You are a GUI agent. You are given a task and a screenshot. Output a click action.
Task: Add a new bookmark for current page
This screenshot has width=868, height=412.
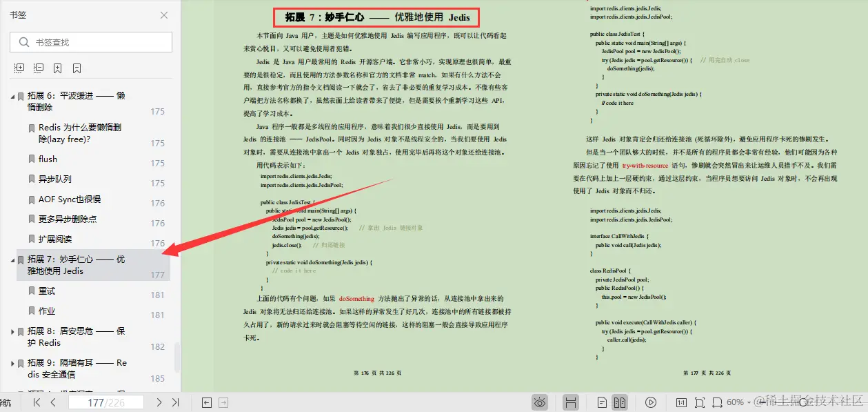click(x=57, y=67)
